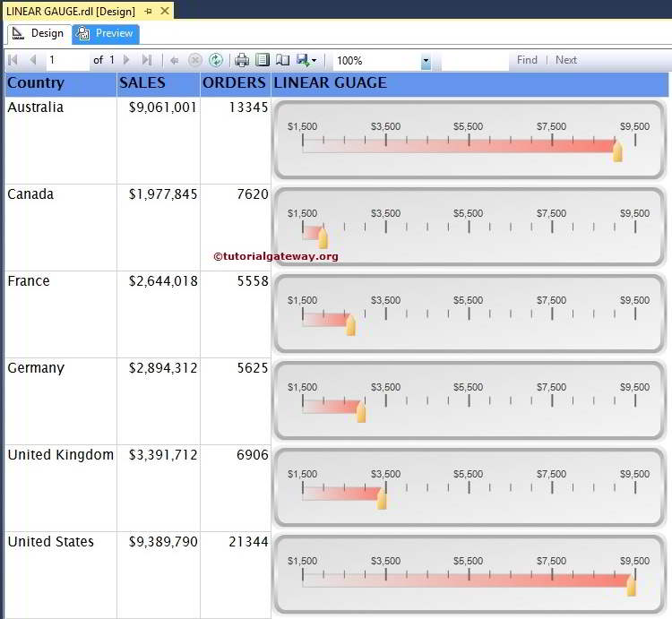
Task: Go to next page arrow
Action: pos(126,60)
